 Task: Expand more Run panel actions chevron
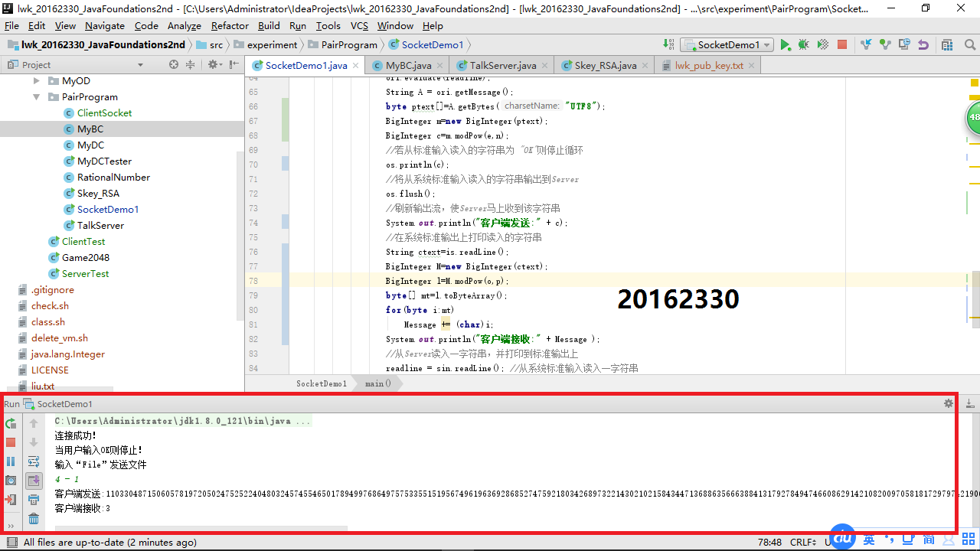coord(11,525)
